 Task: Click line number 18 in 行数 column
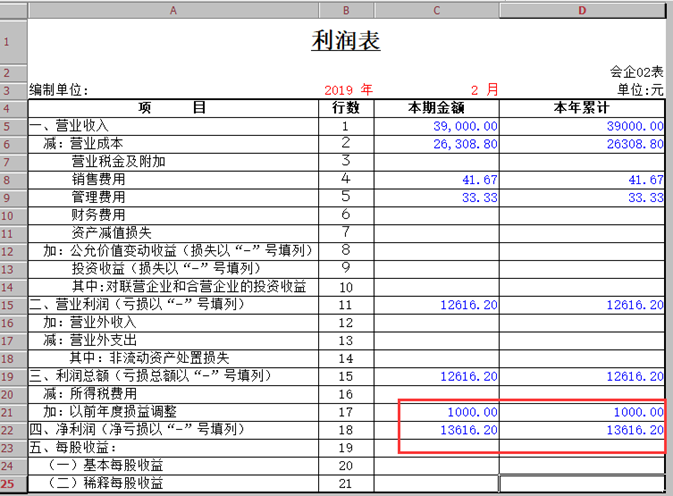coord(346,430)
